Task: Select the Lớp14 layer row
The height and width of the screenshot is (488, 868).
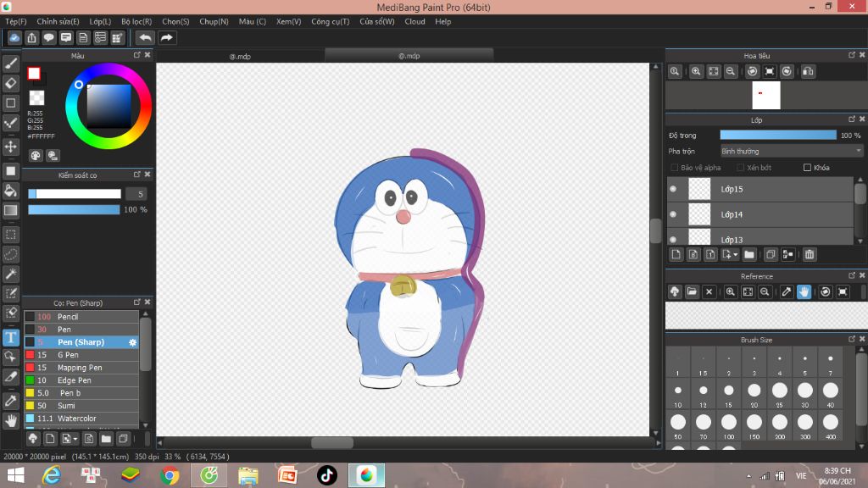Action: (x=760, y=214)
